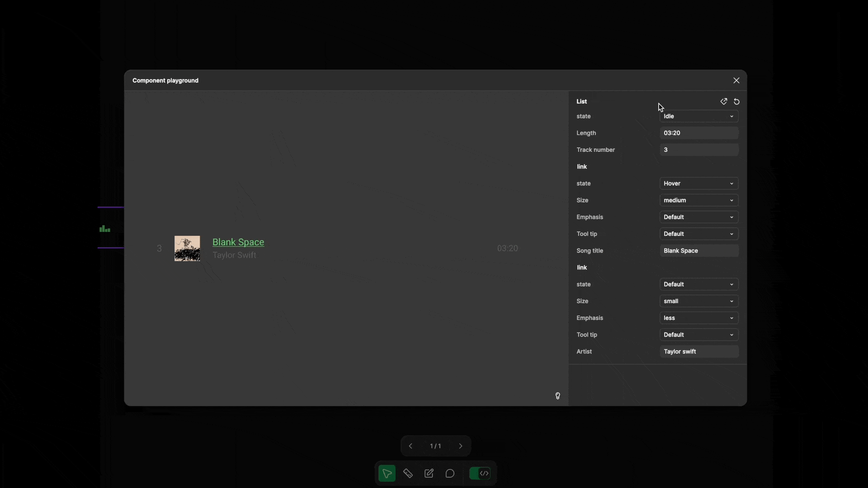Select the cursor move tool

pyautogui.click(x=387, y=474)
